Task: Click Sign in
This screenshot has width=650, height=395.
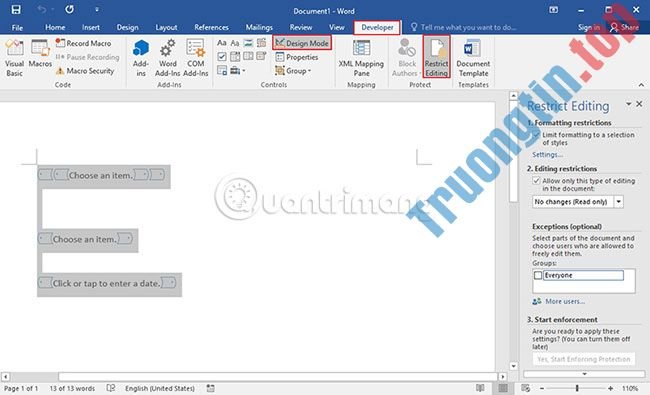Action: pyautogui.click(x=589, y=27)
